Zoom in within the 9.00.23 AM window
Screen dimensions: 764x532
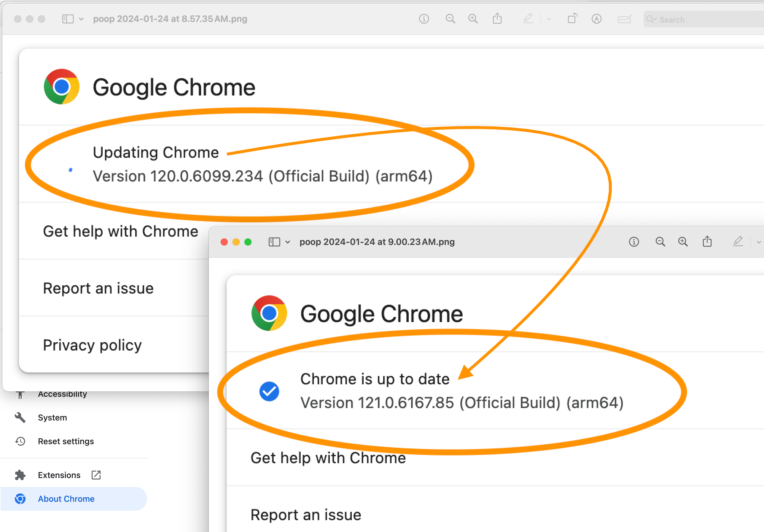click(x=683, y=242)
